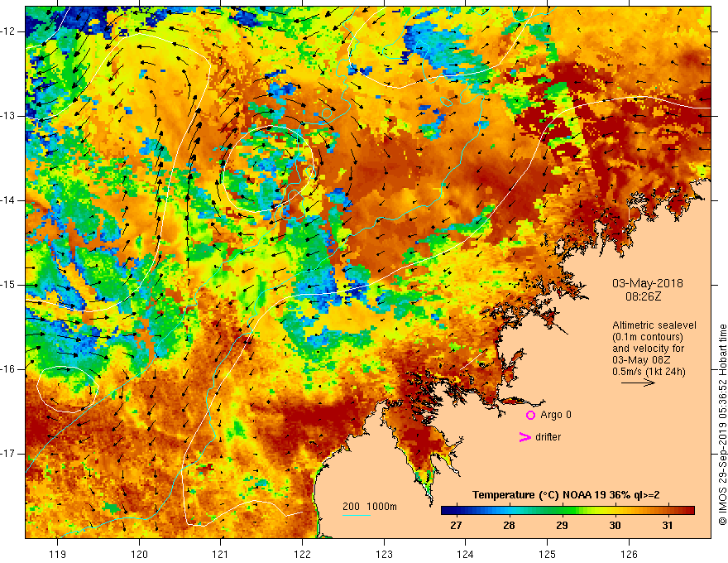Click the 'drifter' legend label

[x=548, y=437]
